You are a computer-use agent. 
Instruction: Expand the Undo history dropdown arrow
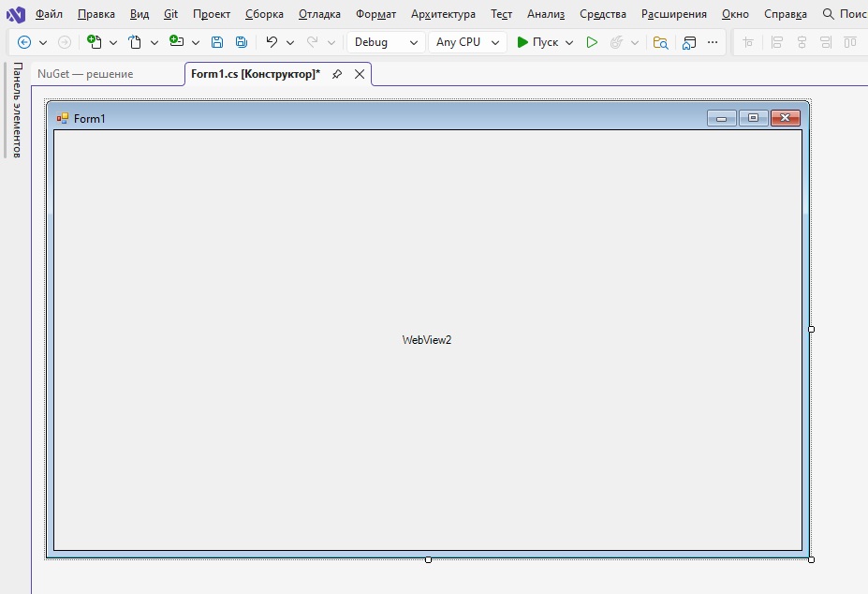pos(290,42)
